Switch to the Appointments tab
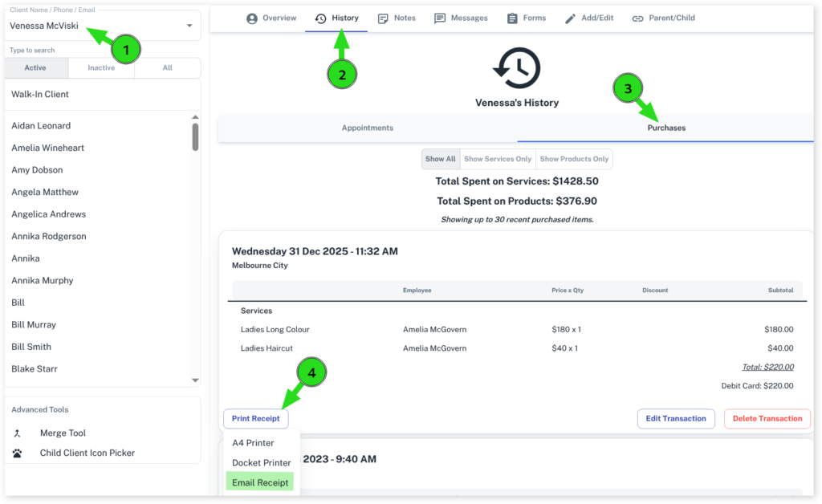Image resolution: width=822 pixels, height=504 pixels. pos(368,128)
